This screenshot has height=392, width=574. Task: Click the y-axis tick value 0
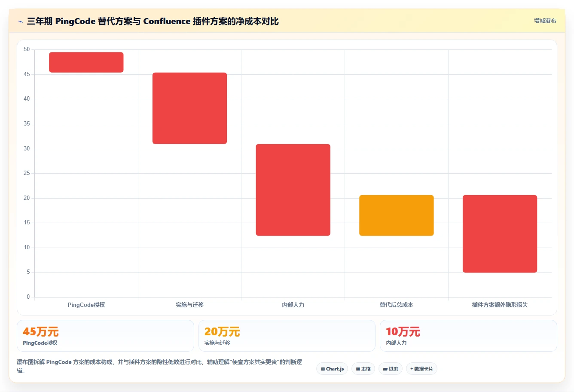(x=28, y=297)
